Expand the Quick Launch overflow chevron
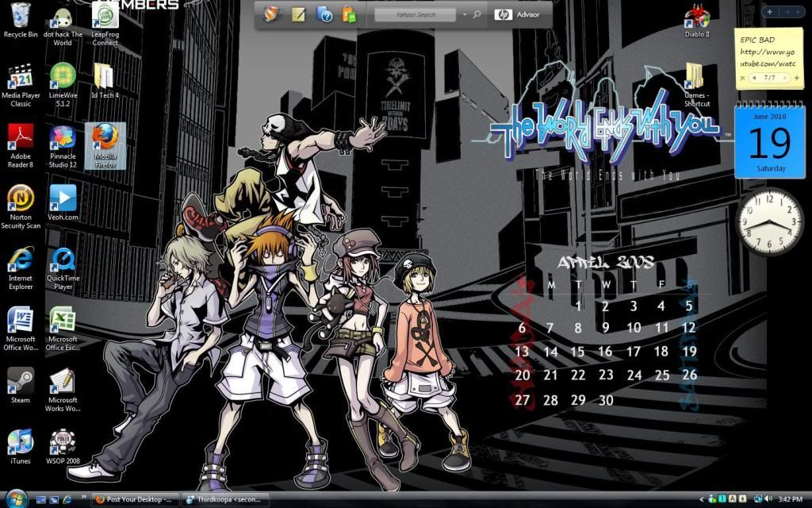812x508 pixels. [83, 497]
